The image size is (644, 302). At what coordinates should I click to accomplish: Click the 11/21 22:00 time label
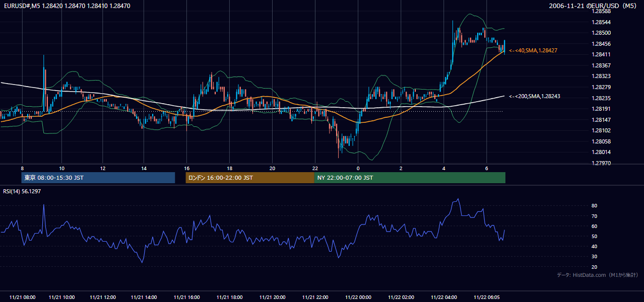(x=315, y=297)
